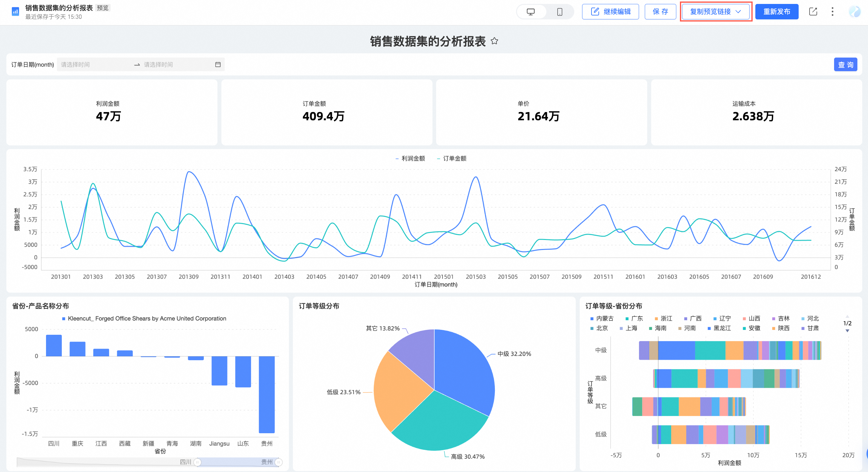This screenshot has width=868, height=472.
Task: Click the 继续编辑 button
Action: tap(610, 12)
